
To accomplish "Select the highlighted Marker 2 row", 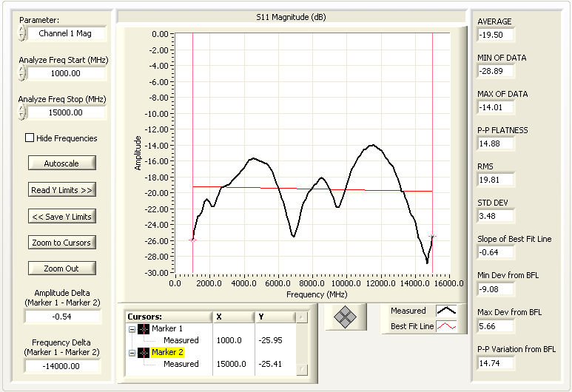I will (167, 352).
